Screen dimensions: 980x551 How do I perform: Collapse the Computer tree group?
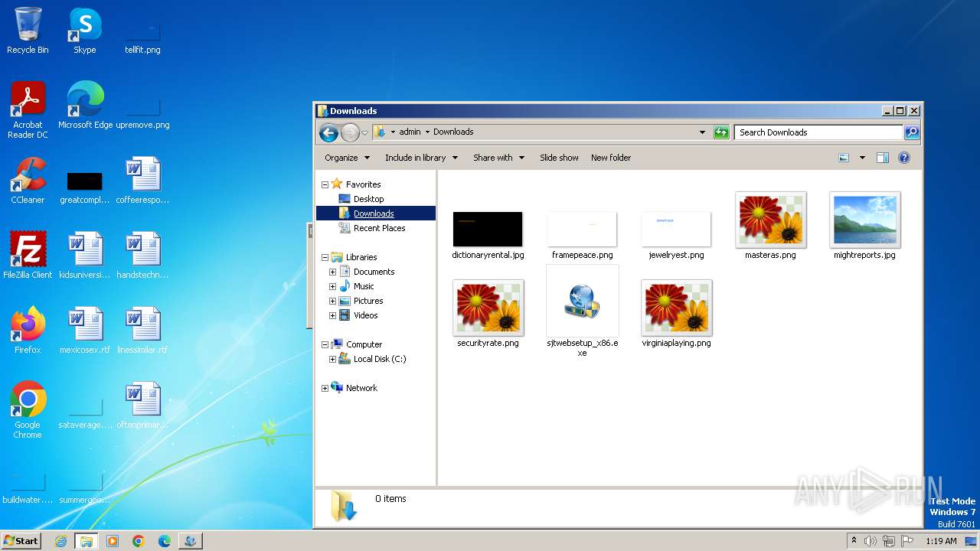point(325,344)
